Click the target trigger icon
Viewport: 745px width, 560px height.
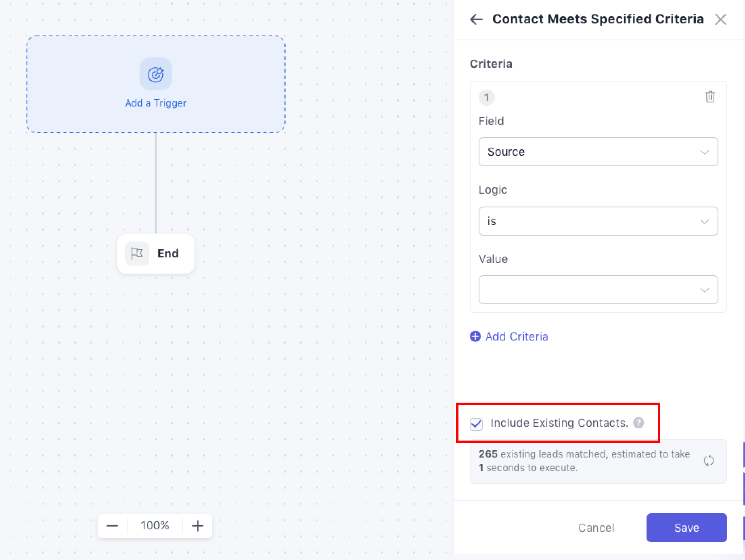pyautogui.click(x=155, y=74)
